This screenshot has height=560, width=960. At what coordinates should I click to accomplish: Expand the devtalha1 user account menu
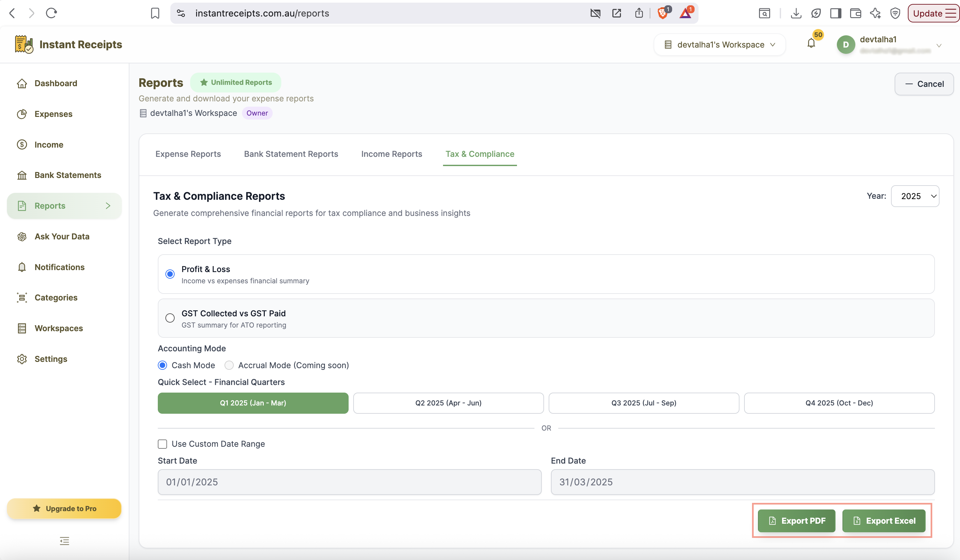pos(889,45)
